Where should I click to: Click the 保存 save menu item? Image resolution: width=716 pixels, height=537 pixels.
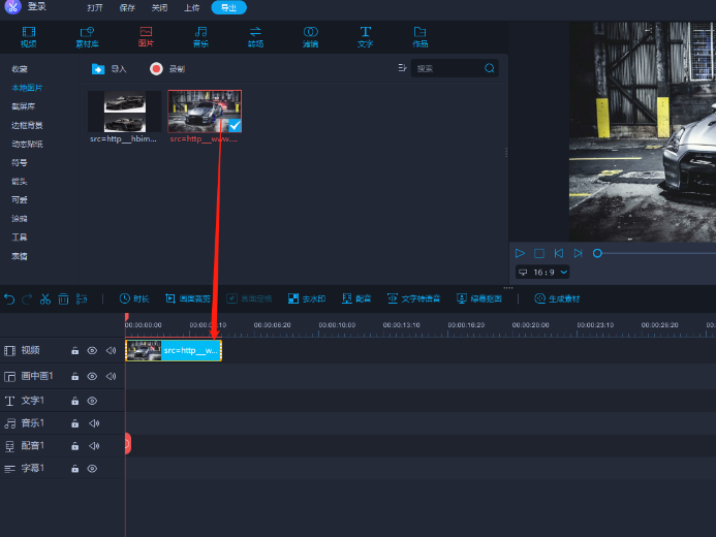(127, 7)
